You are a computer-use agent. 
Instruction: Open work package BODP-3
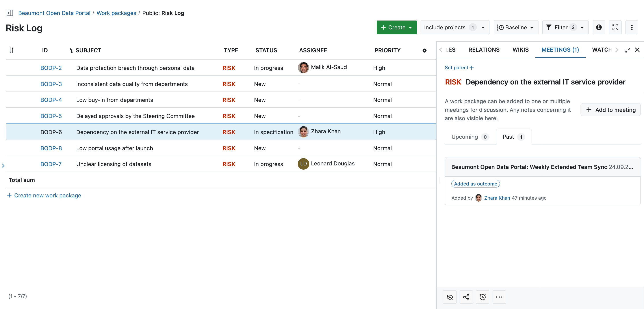51,84
